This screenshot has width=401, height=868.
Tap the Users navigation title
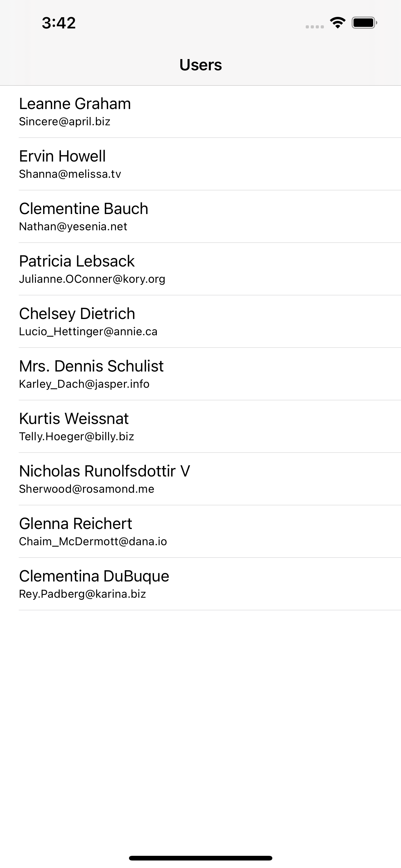(x=201, y=65)
